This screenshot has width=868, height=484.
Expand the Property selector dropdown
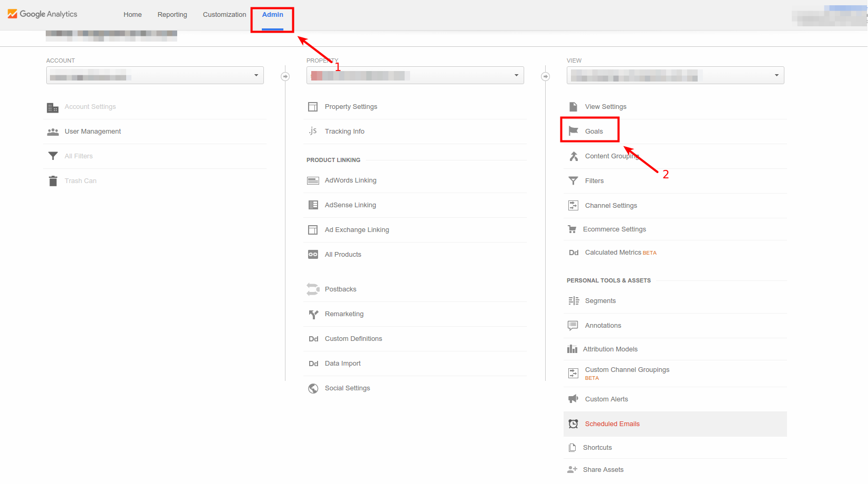click(415, 75)
